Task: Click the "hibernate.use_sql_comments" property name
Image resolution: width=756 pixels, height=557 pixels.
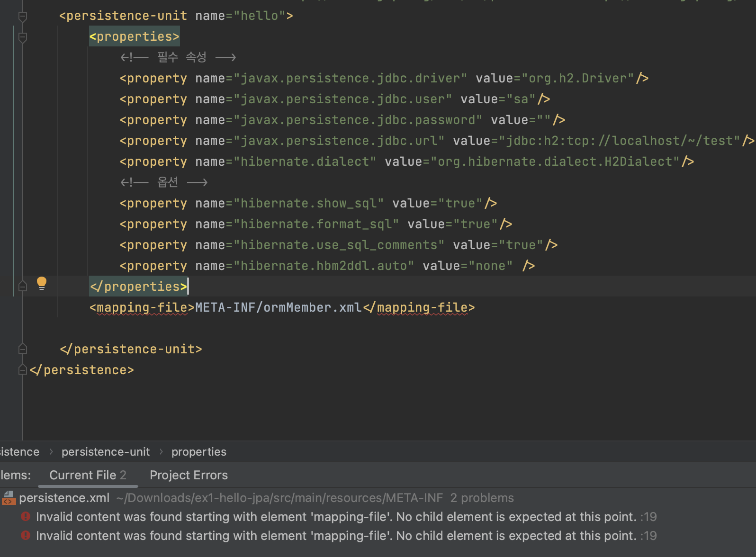Action: tap(339, 245)
